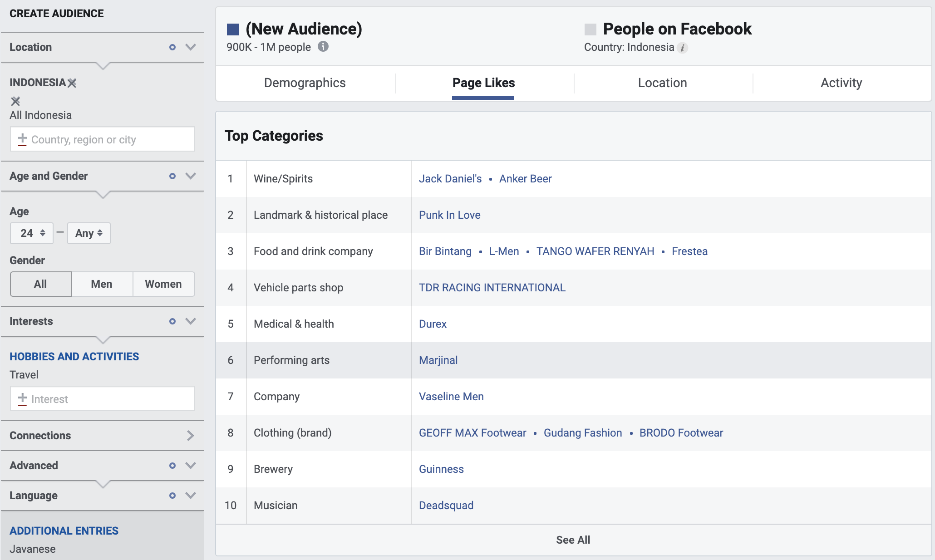This screenshot has width=935, height=560.
Task: Select Women gender option
Action: point(163,284)
